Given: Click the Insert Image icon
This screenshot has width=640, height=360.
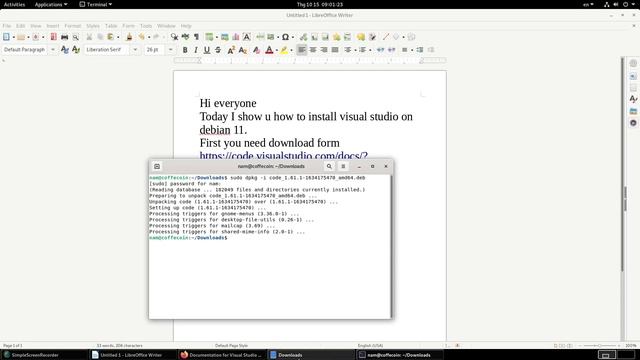Looking at the screenshot, I should coord(224,37).
